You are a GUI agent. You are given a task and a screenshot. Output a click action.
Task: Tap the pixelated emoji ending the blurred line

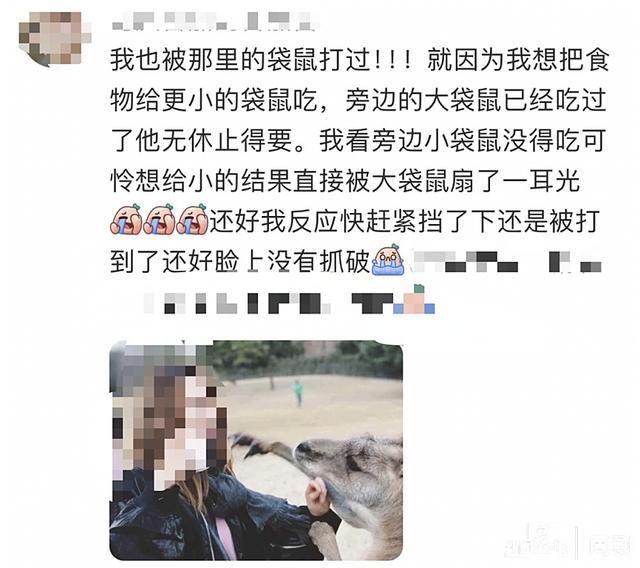pyautogui.click(x=414, y=301)
